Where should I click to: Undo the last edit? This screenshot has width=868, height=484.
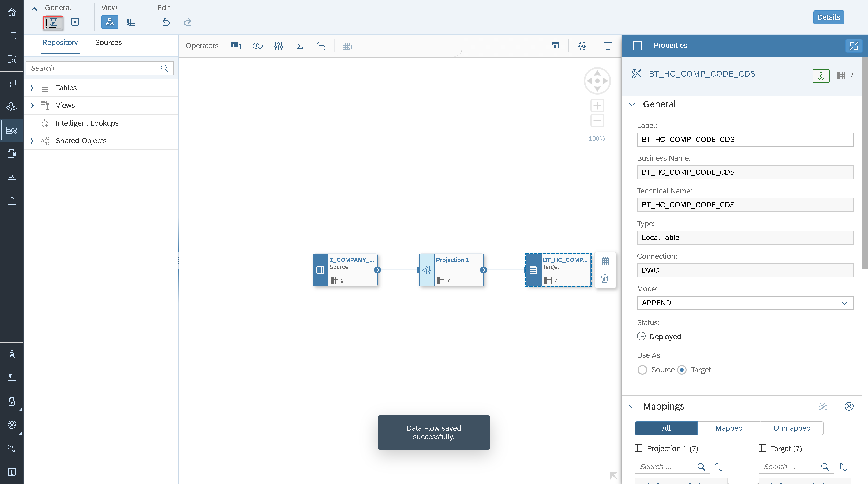coord(166,22)
